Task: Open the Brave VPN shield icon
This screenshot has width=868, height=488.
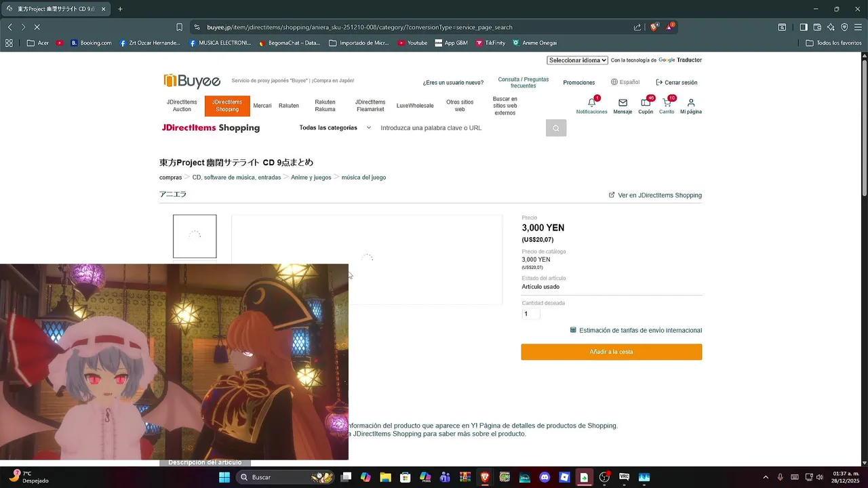Action: pos(844,27)
